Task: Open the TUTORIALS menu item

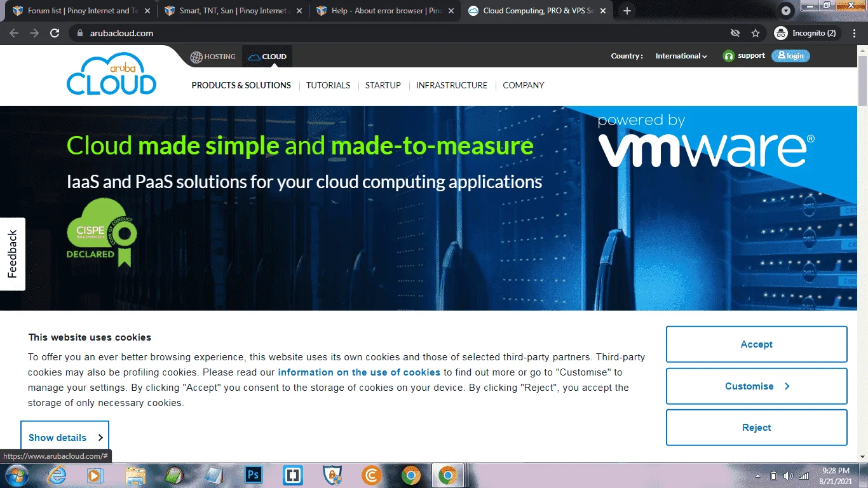Action: pos(328,85)
